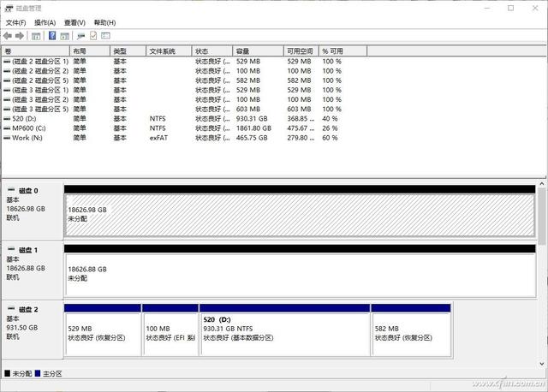This screenshot has width=548, height=392.
Task: Sort by the 状态 column header
Action: pos(212,51)
